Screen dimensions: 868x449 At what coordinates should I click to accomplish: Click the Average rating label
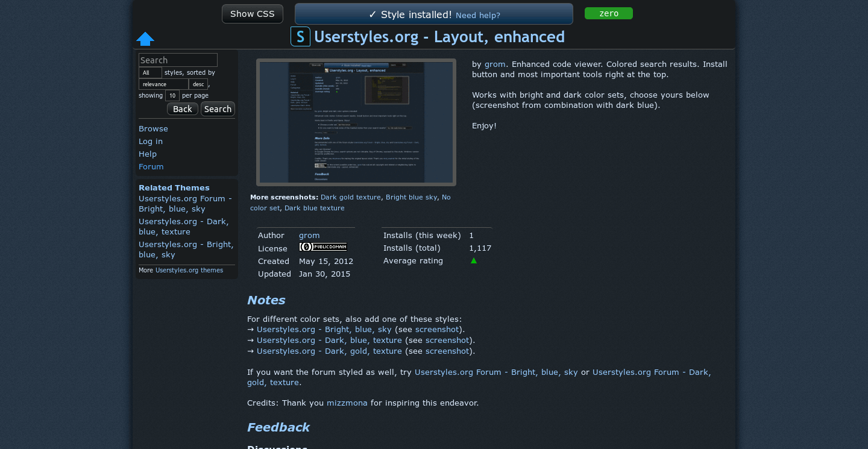pos(413,260)
